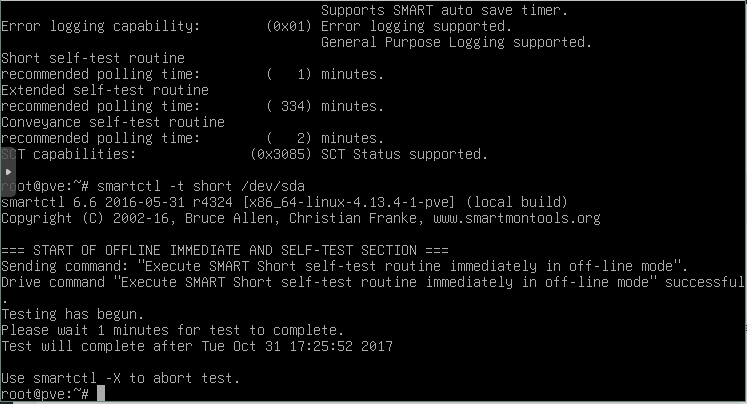Click the terminal cursor at the prompt
This screenshot has width=747, height=404.
[x=99, y=394]
